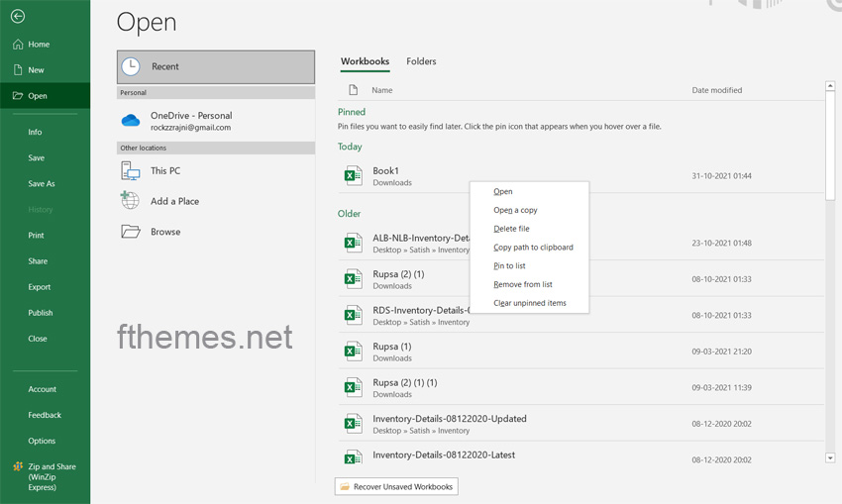842x504 pixels.
Task: Click the file type icon in the column header
Action: point(353,90)
